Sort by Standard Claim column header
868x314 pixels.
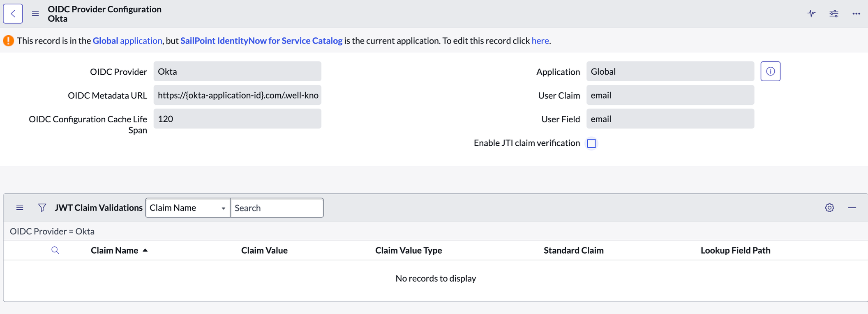click(x=574, y=250)
